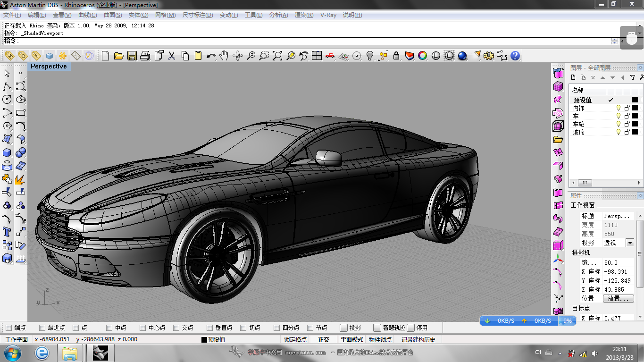The height and width of the screenshot is (362, 644).
Task: Enable the 中点 osnap checkbox
Action: (109, 328)
